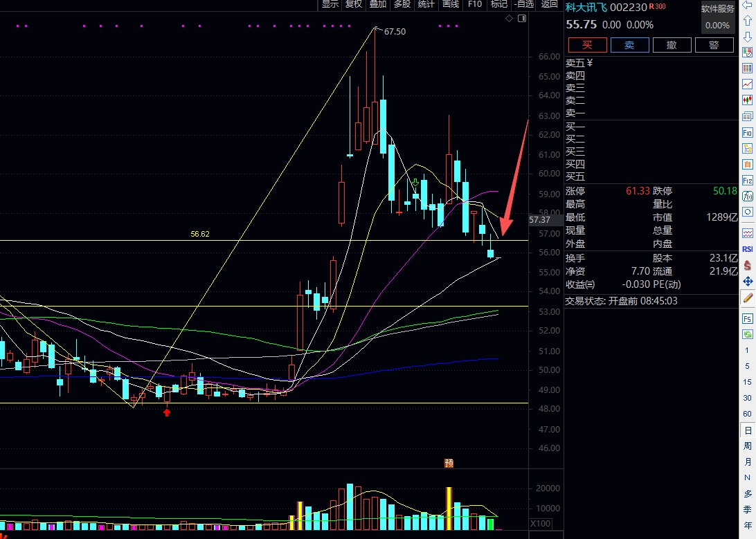756x539 pixels.
Task: Switch to 5-minute period
Action: tap(747, 366)
